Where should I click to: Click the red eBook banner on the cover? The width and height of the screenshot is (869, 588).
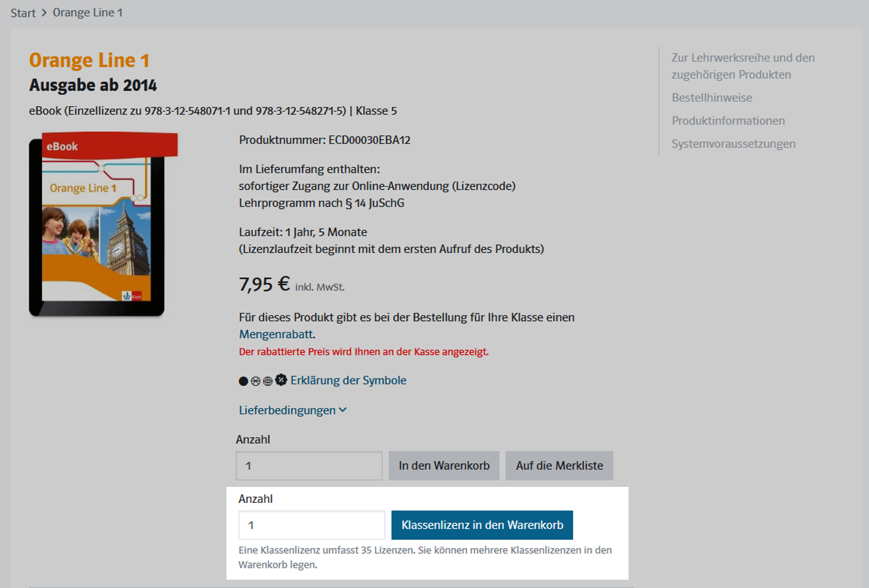click(109, 145)
